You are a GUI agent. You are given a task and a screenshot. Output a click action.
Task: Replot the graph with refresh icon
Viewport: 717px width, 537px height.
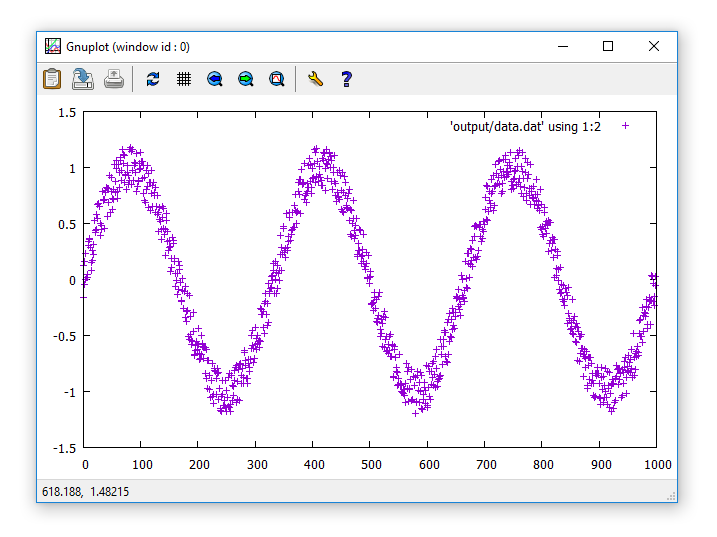click(153, 78)
